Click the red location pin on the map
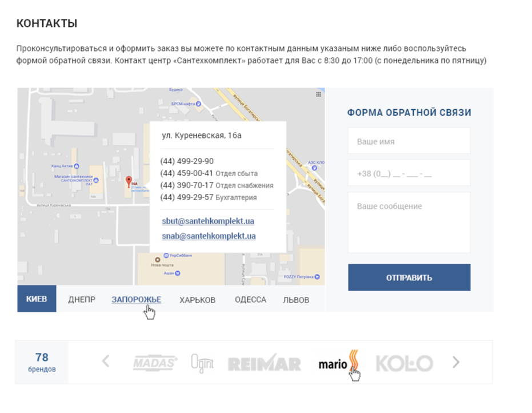532x413 pixels. tap(129, 181)
